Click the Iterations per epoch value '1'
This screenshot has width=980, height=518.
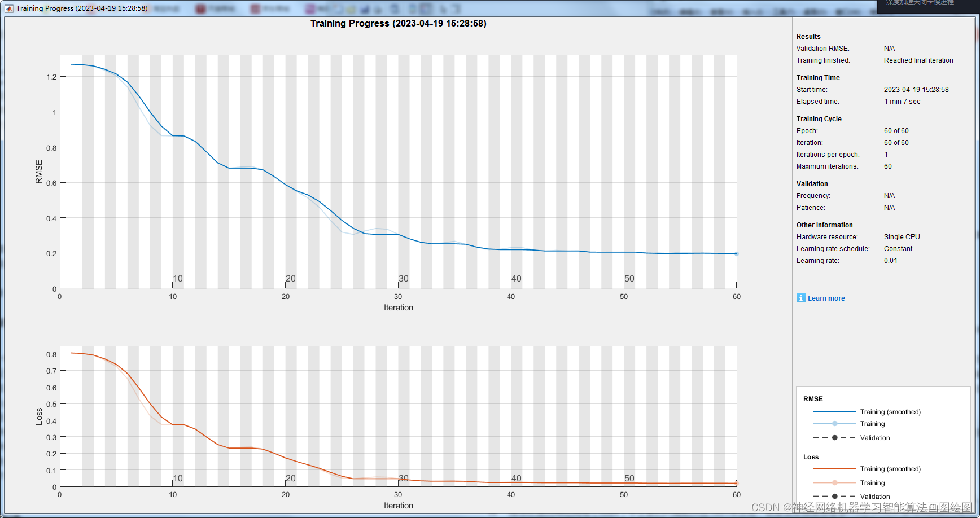point(886,155)
